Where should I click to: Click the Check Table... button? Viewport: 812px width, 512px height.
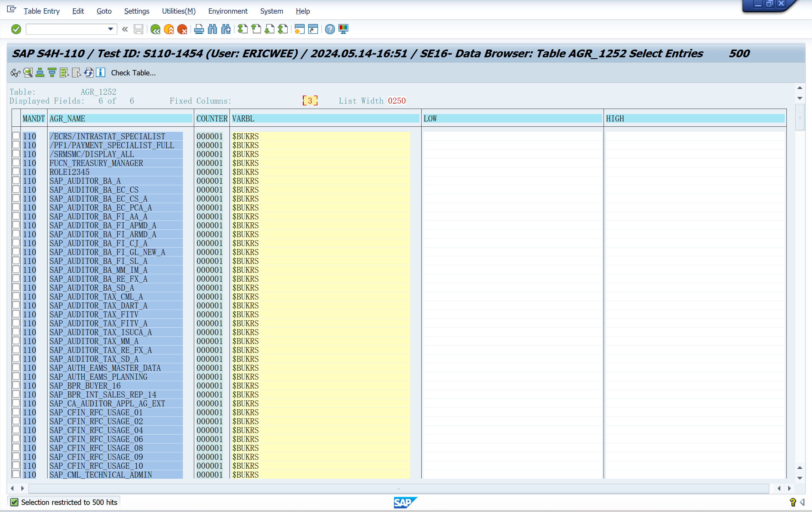133,73
